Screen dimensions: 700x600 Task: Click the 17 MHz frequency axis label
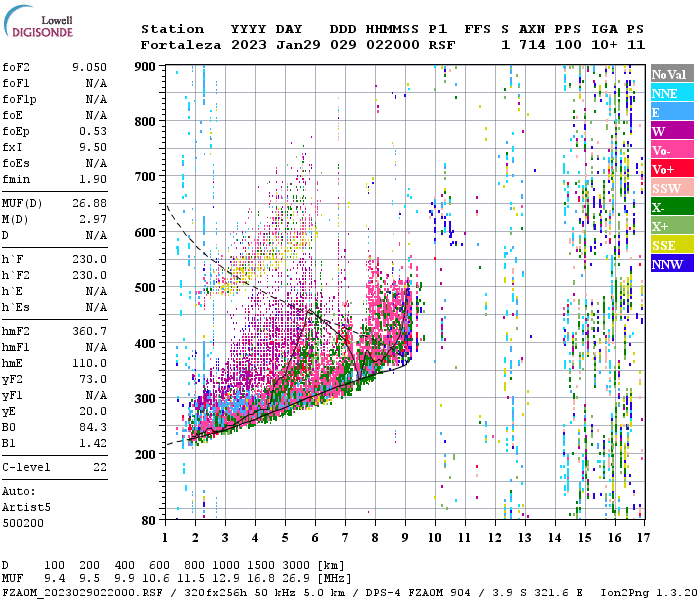pos(643,538)
